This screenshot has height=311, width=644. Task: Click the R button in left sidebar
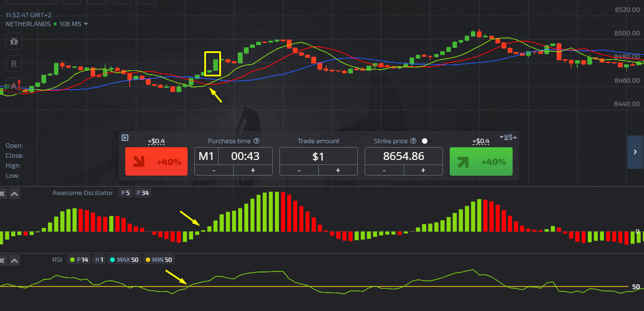click(x=14, y=64)
